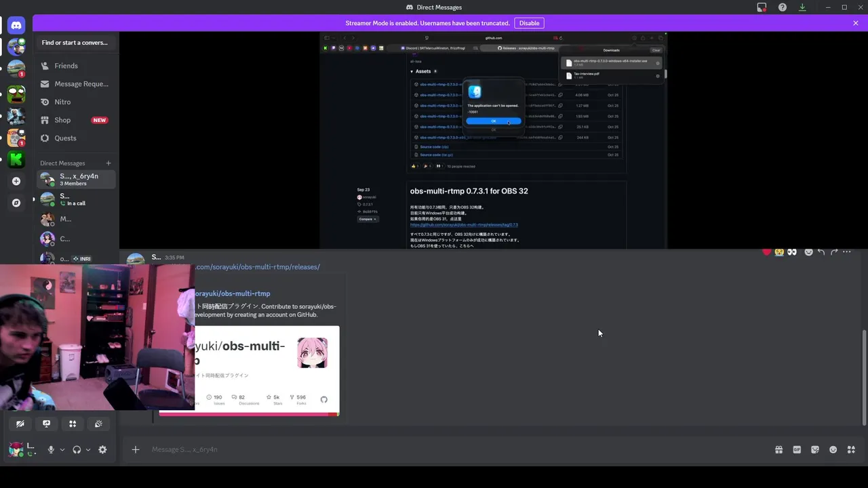Open activities button in call panel
This screenshot has height=488, width=868.
(x=73, y=424)
